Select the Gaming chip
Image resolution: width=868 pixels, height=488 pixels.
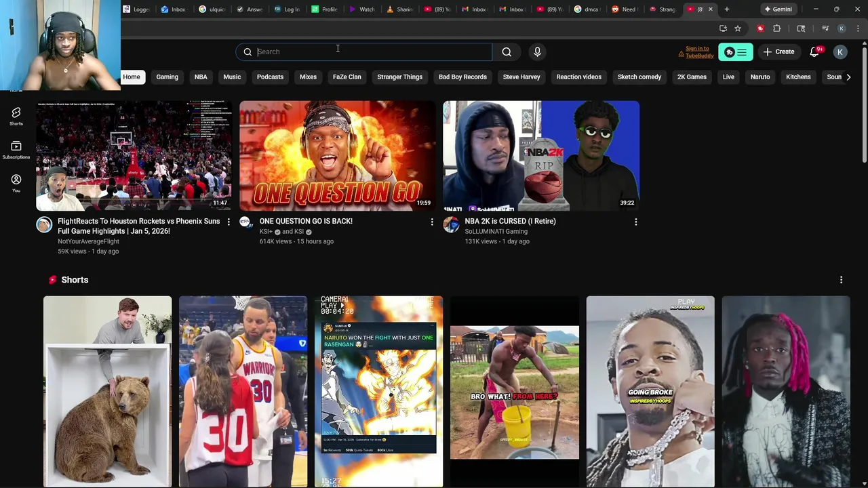(x=167, y=77)
